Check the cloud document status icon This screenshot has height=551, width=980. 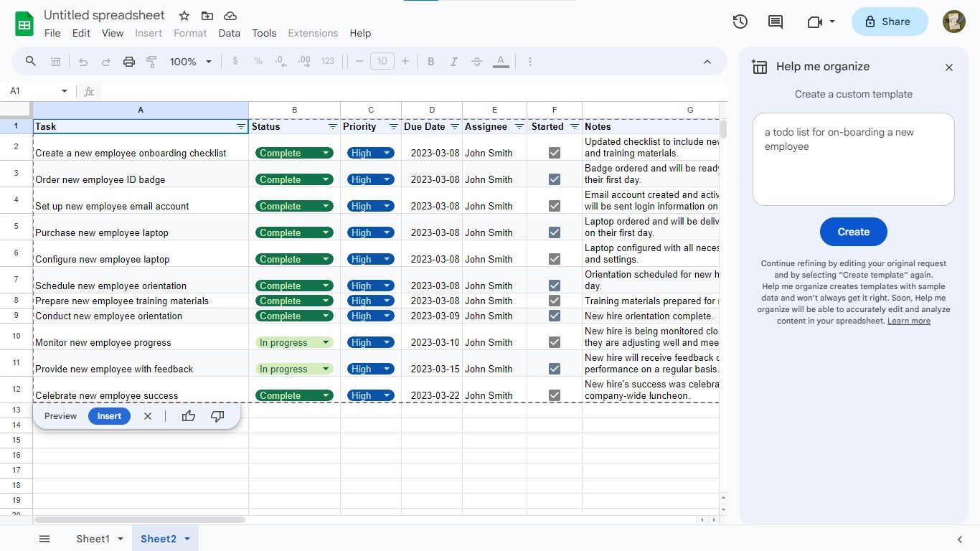click(230, 16)
